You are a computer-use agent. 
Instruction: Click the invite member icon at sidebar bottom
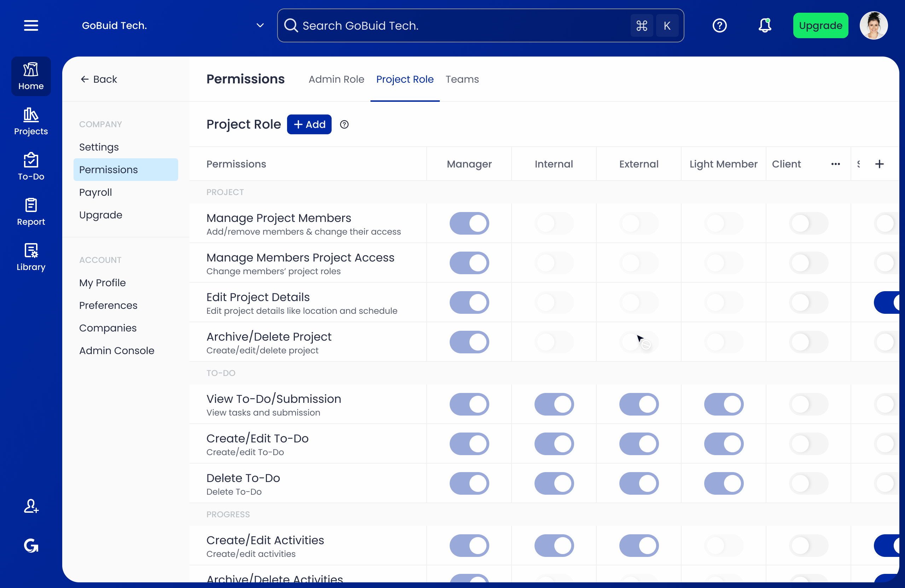pos(31,506)
